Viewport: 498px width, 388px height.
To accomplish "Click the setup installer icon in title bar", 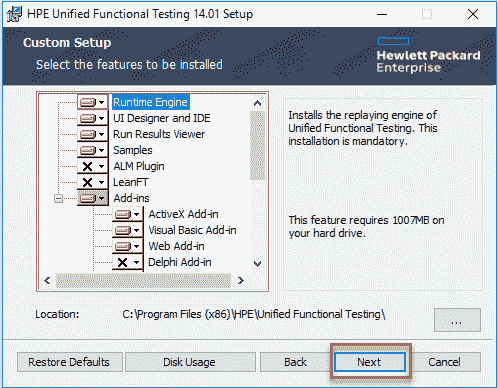I will coord(14,14).
